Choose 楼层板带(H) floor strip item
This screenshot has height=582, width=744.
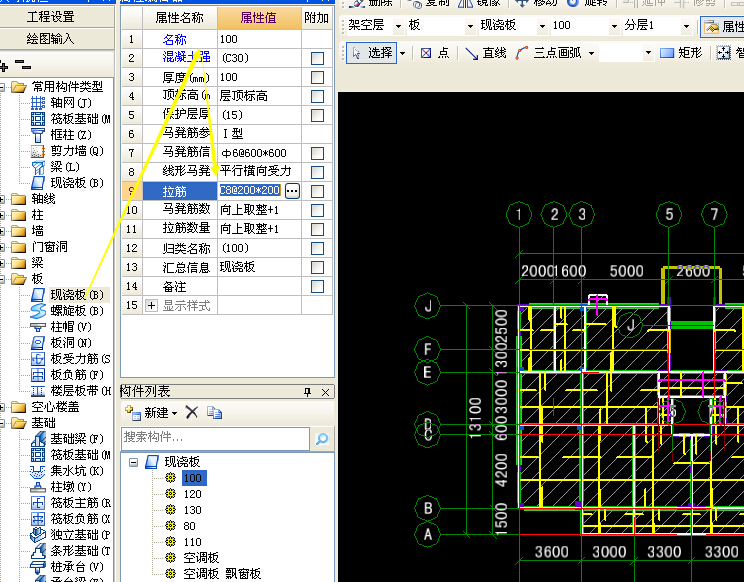coord(71,391)
